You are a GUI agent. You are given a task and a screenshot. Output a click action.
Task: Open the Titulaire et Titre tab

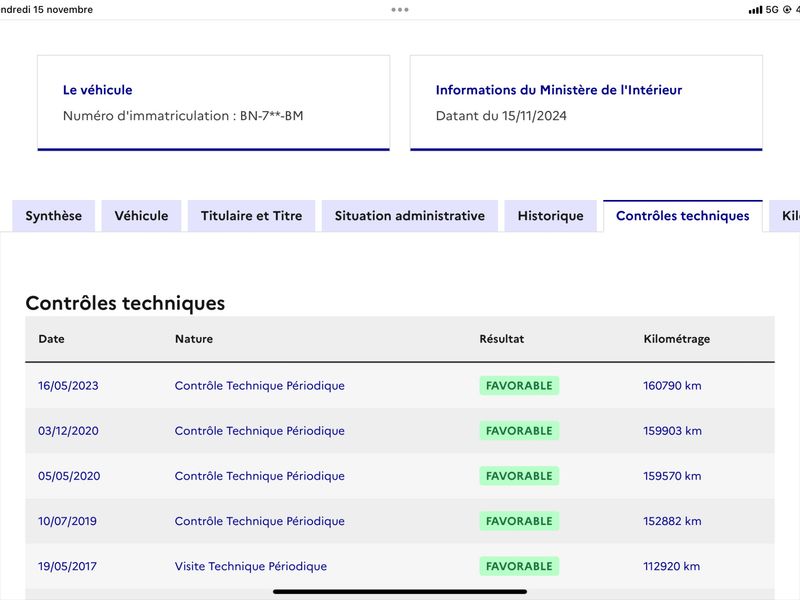[252, 216]
